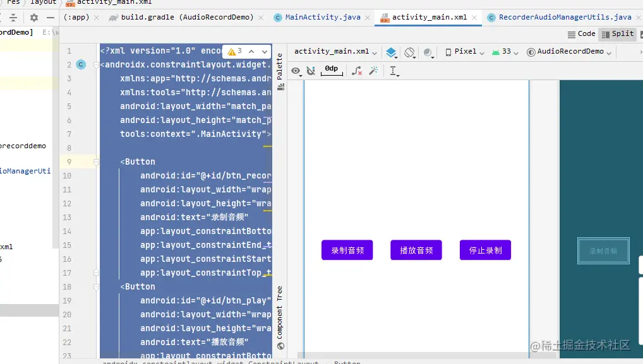
Task: Collapse all in project tree
Action: pos(13,18)
